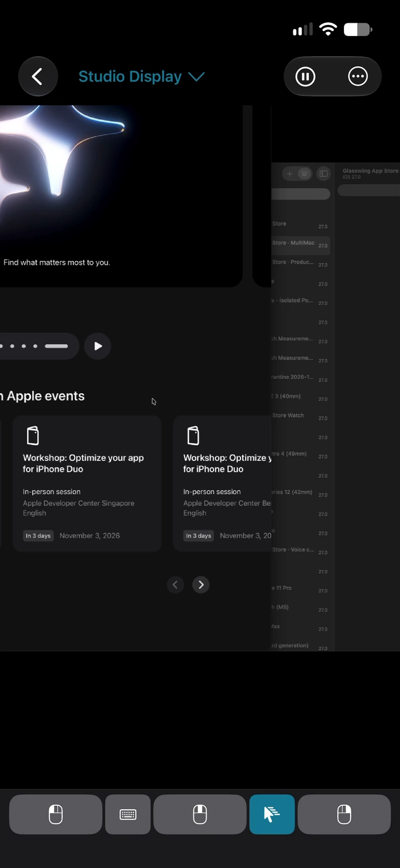400x868 pixels.
Task: Click 'Apple Developer Center Singapore' text
Action: click(78, 503)
